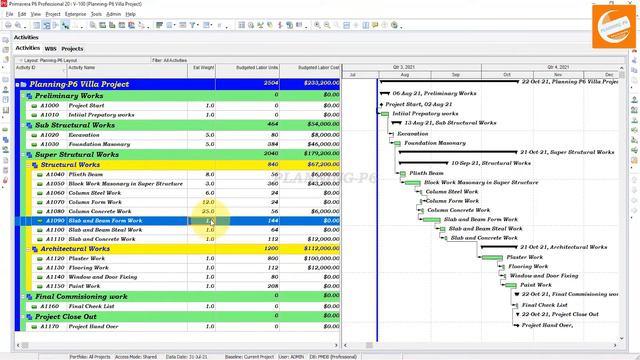
Task: Click the Table view icon in the toolbar
Action: point(37,25)
